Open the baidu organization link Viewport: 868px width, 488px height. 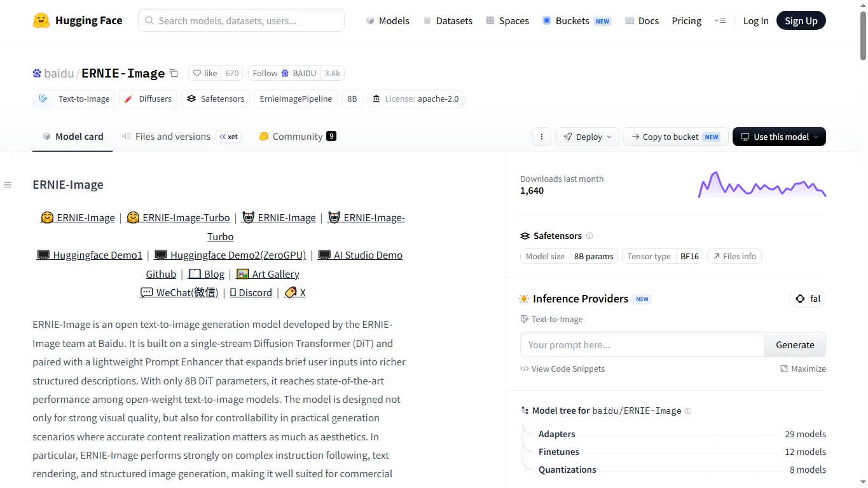[x=59, y=73]
